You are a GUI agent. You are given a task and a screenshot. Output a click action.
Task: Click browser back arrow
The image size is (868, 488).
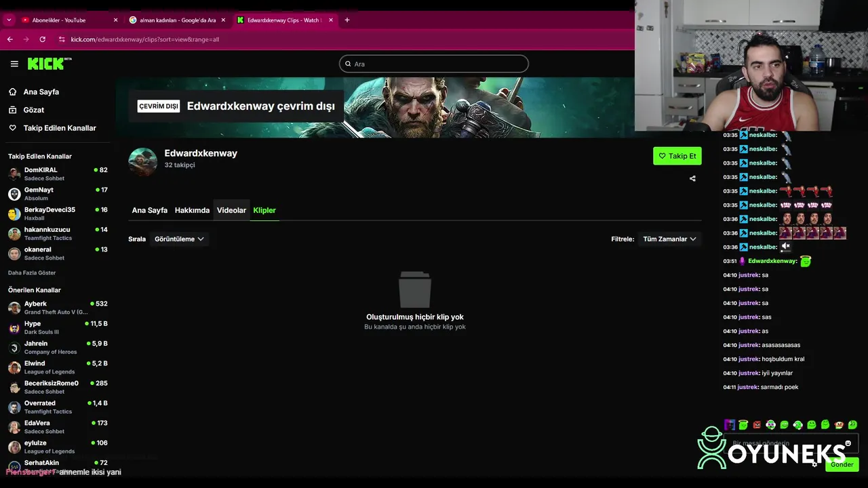pos(10,39)
